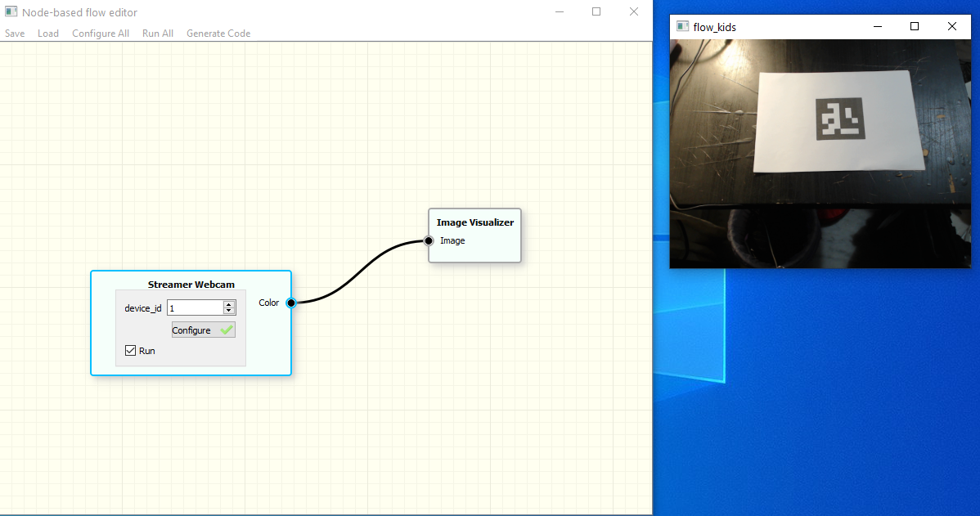This screenshot has height=516, width=980.
Task: Minimize the Node-based flow editor window
Action: 560,12
